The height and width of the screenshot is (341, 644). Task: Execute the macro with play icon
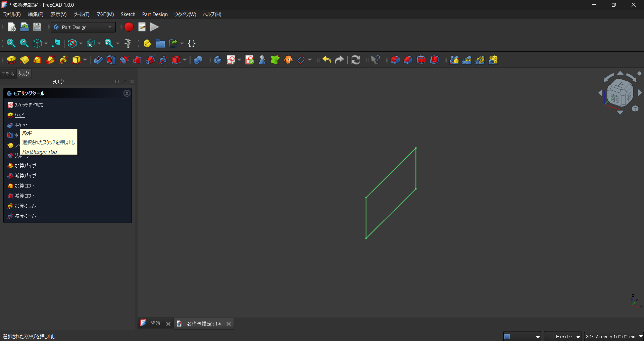pos(154,27)
